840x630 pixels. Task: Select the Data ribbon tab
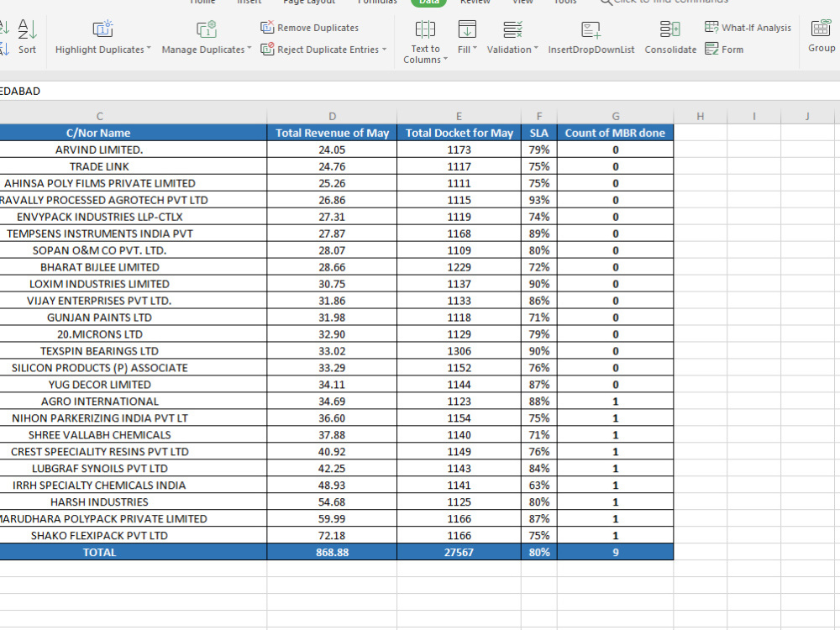pyautogui.click(x=428, y=3)
